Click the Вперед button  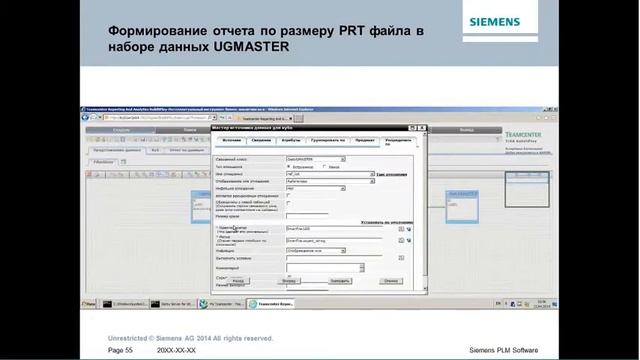(289, 281)
